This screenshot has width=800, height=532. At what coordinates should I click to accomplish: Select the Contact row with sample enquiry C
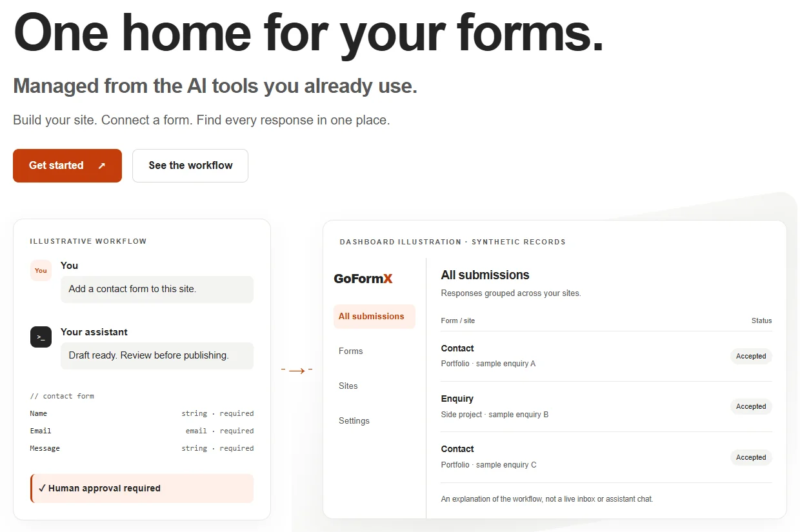606,457
